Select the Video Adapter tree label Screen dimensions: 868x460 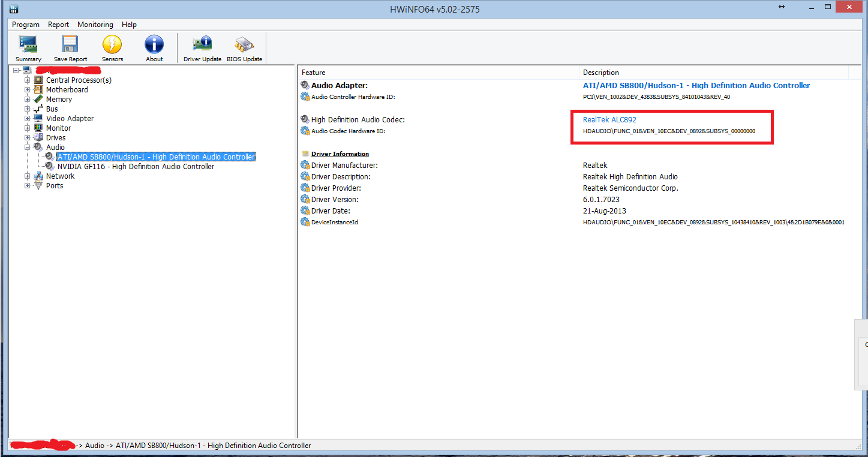pos(70,118)
